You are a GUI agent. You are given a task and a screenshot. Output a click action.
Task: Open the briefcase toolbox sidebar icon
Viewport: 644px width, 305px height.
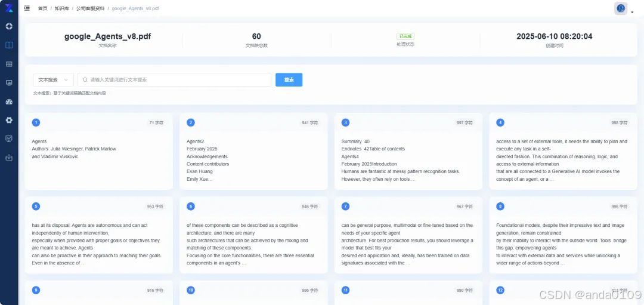(9, 158)
